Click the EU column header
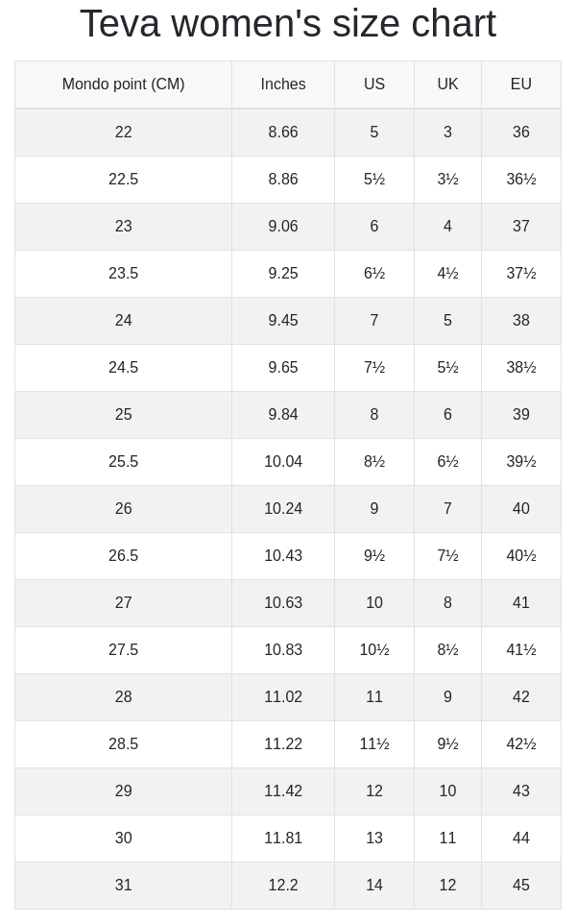The image size is (576, 924). click(521, 85)
